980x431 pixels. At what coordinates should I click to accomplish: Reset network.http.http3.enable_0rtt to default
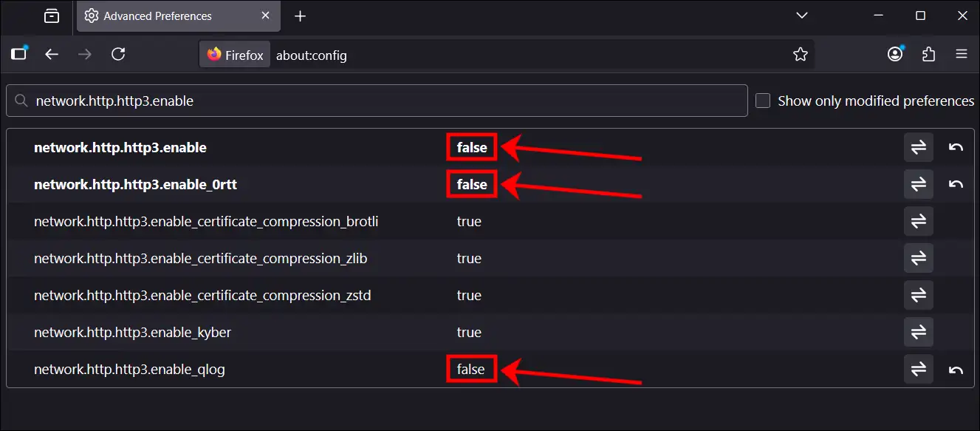point(956,184)
